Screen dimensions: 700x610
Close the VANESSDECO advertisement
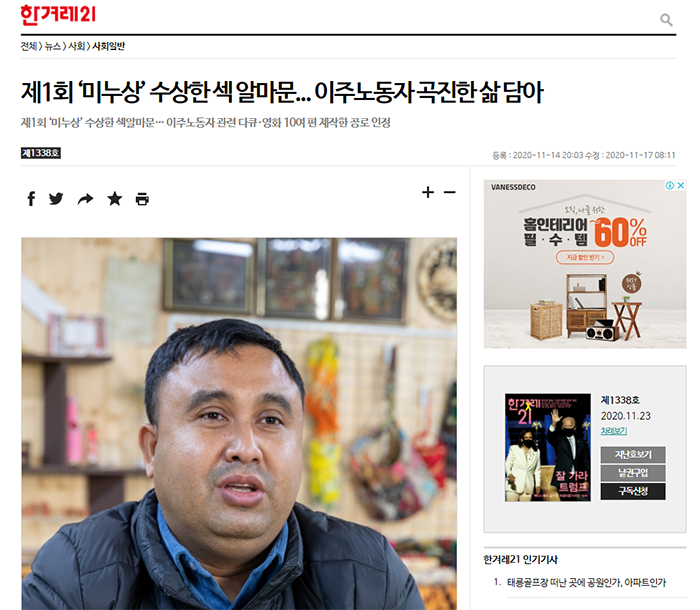click(x=681, y=185)
